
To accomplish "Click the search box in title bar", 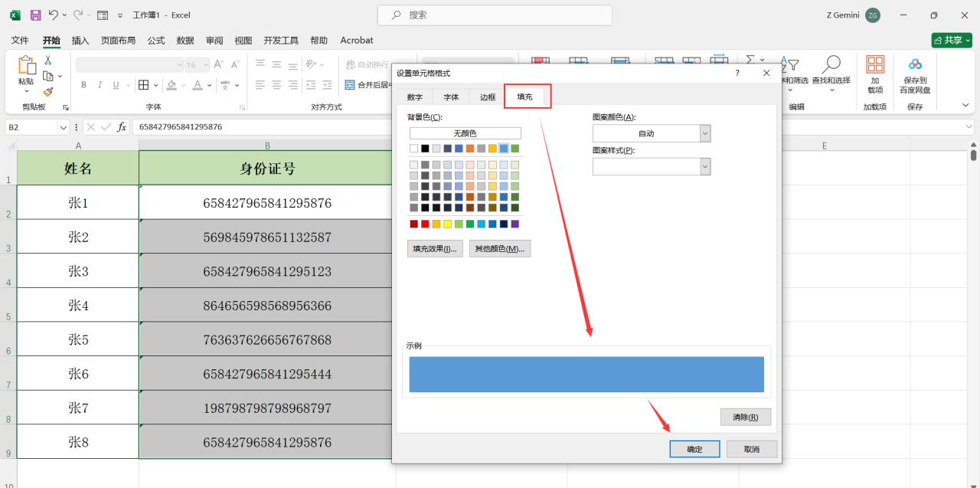I will pos(495,15).
